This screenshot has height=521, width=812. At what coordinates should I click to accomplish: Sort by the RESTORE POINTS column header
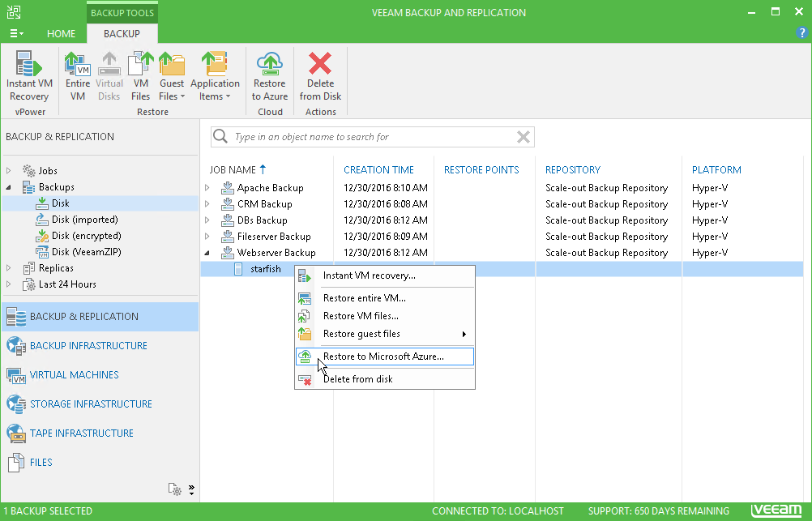481,170
